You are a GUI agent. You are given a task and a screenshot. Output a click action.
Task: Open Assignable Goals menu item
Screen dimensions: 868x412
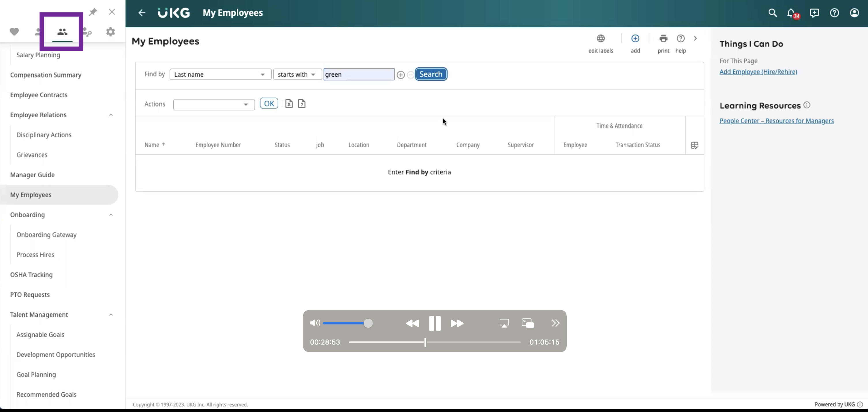40,334
